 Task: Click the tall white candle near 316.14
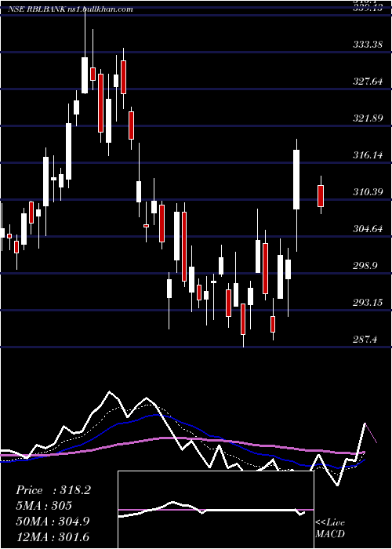point(296,180)
